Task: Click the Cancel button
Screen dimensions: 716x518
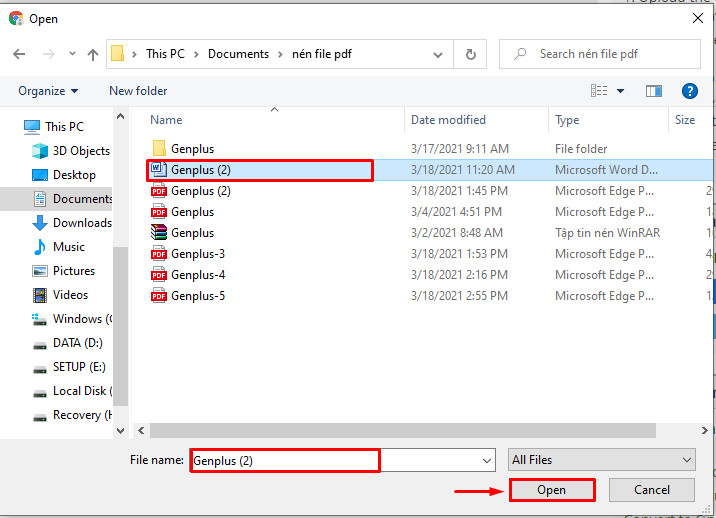Action: (652, 490)
